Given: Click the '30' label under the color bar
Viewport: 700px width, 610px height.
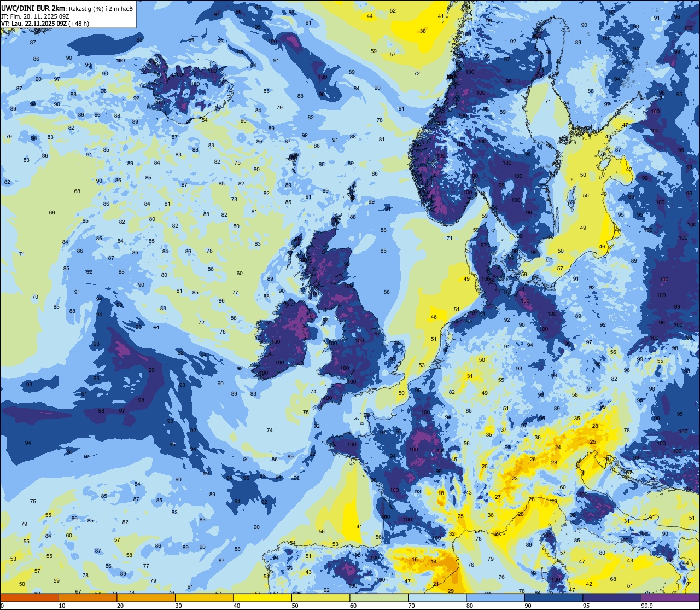Looking at the screenshot, I should (x=179, y=606).
